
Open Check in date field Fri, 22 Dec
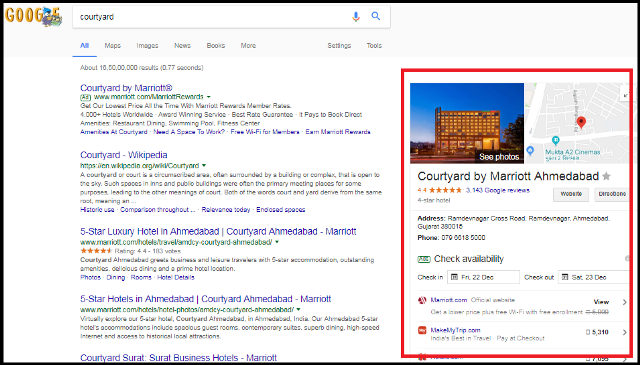pyautogui.click(x=484, y=277)
